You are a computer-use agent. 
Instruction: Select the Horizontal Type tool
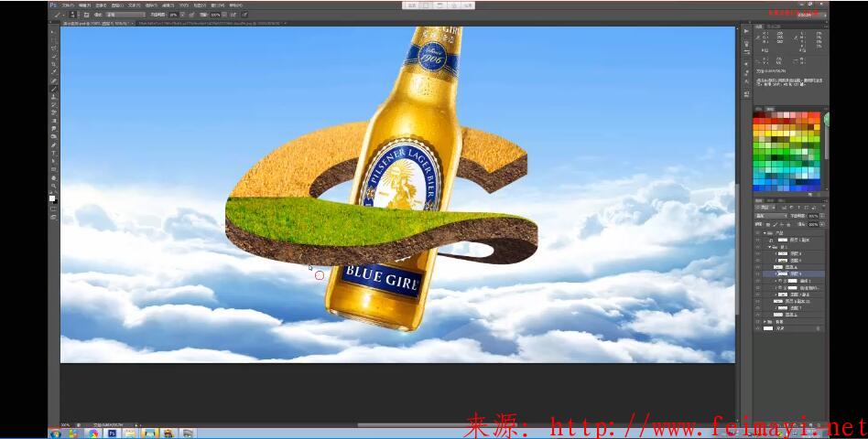click(53, 153)
